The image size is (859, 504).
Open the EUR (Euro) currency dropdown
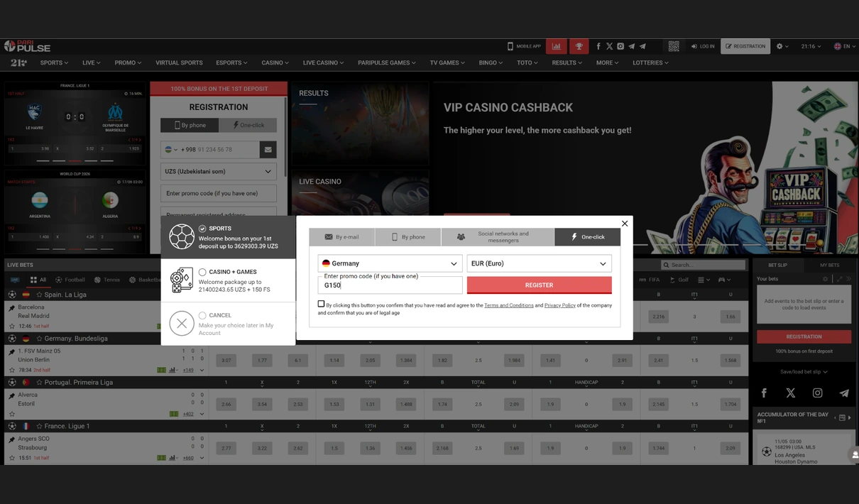(x=539, y=263)
